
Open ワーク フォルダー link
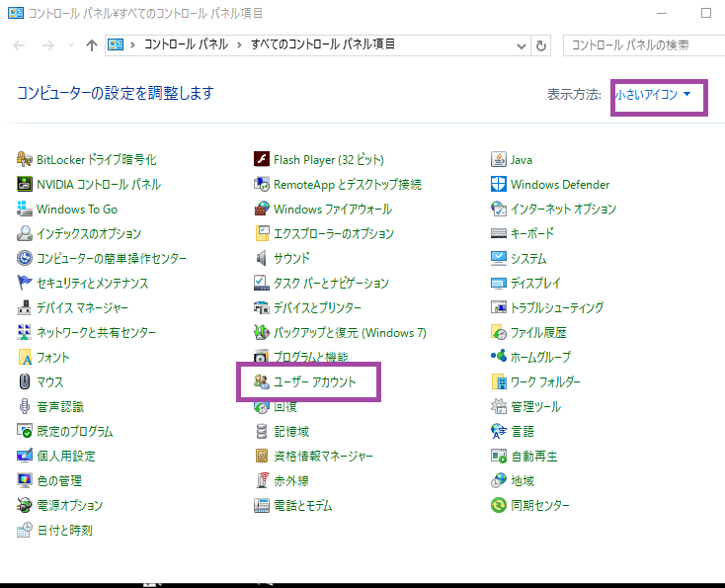(x=545, y=381)
